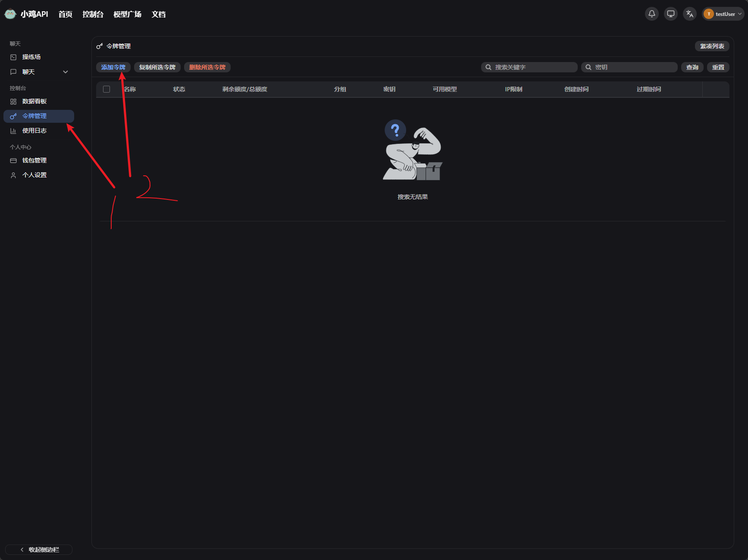The image size is (748, 560).
Task: Click the 添加令牌 button
Action: (x=113, y=67)
